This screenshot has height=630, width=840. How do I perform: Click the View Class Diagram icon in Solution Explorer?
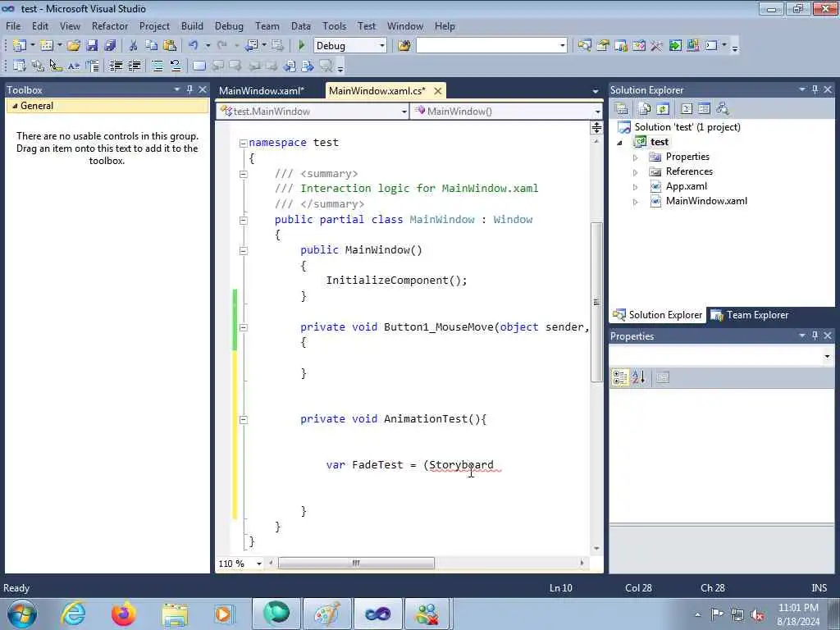(x=722, y=109)
